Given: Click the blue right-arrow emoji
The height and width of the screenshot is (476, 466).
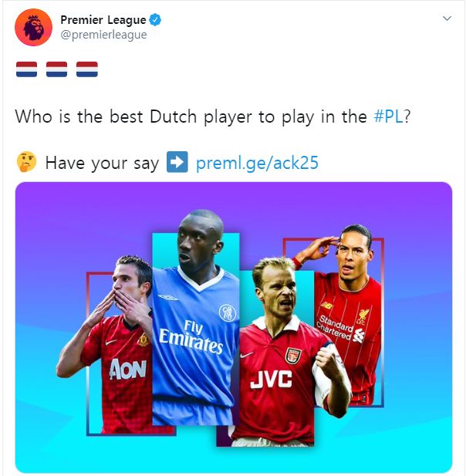Looking at the screenshot, I should click(x=177, y=162).
